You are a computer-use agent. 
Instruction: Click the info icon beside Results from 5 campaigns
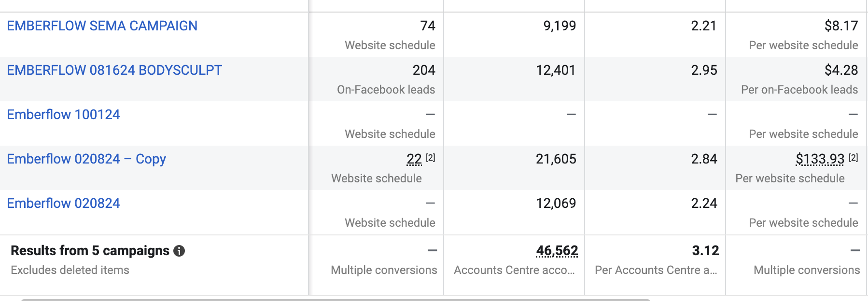pyautogui.click(x=179, y=251)
